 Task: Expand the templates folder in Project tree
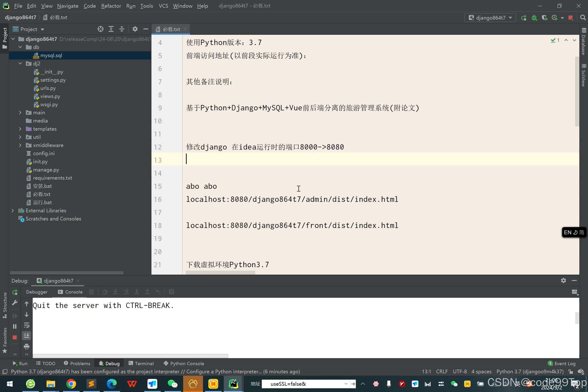20,129
